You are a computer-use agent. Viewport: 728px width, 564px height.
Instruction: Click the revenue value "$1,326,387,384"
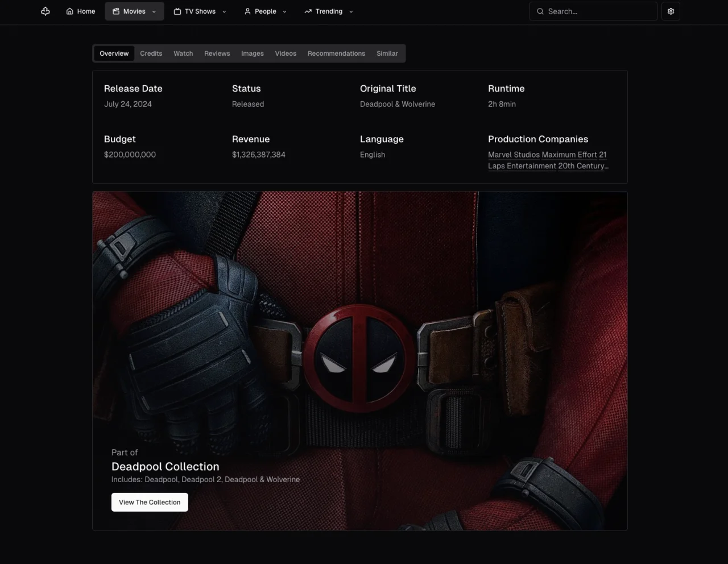pos(259,155)
